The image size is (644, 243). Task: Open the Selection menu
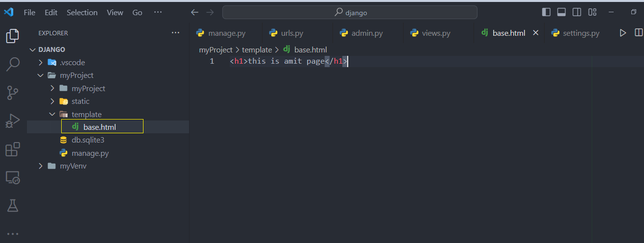(x=82, y=12)
